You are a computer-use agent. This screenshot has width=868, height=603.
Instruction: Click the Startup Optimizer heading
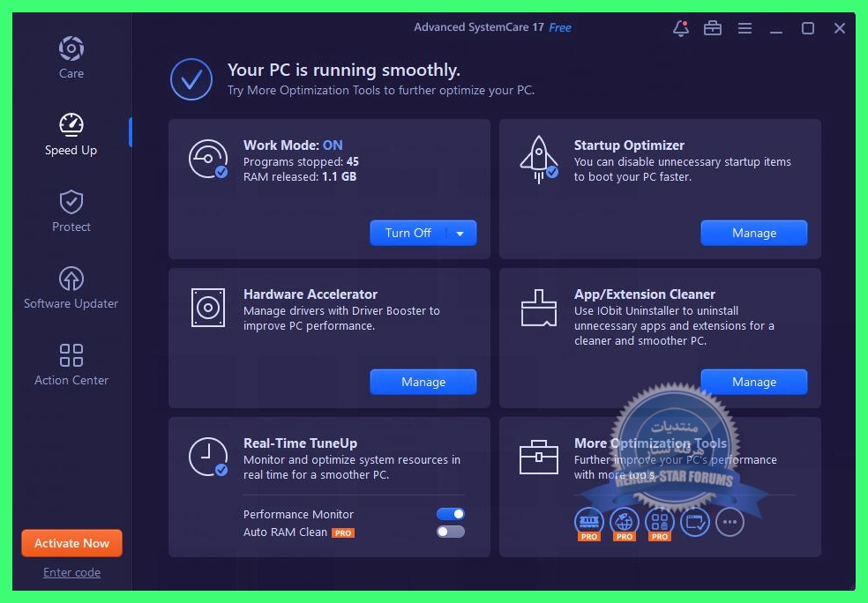coord(629,145)
